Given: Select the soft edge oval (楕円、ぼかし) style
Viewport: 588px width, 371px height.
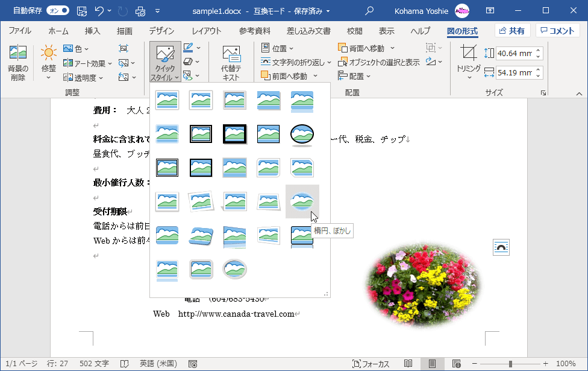Looking at the screenshot, I should pyautogui.click(x=302, y=201).
